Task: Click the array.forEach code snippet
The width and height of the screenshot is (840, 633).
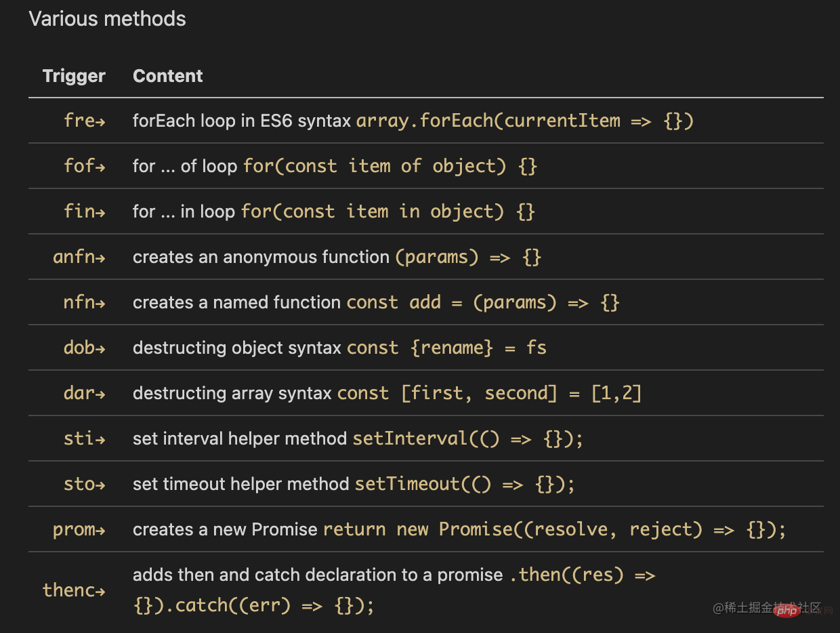Action: [525, 121]
